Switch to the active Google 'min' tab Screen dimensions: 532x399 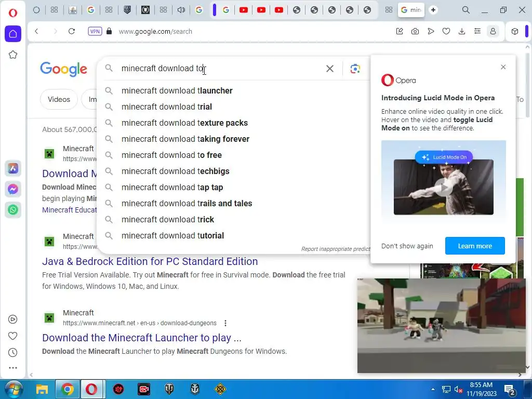tap(411, 10)
